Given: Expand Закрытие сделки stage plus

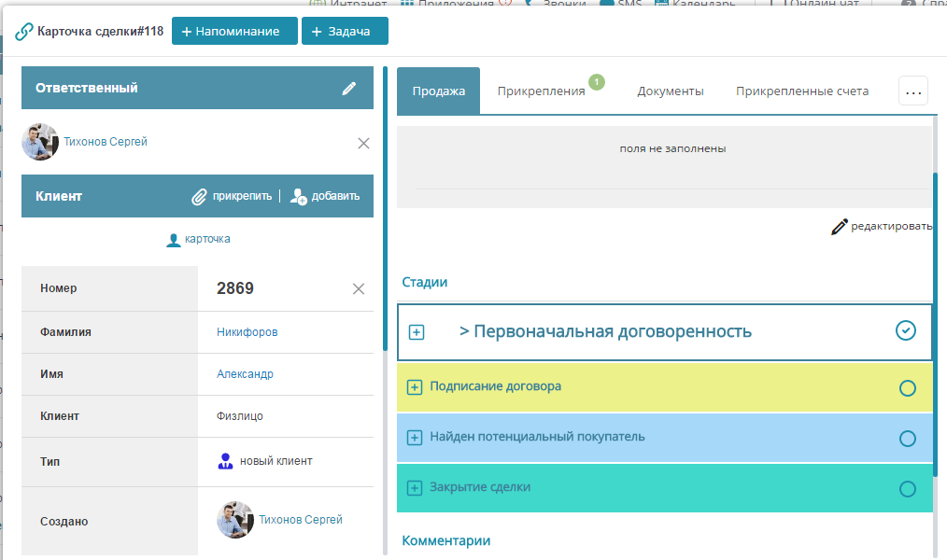Looking at the screenshot, I should pyautogui.click(x=415, y=488).
